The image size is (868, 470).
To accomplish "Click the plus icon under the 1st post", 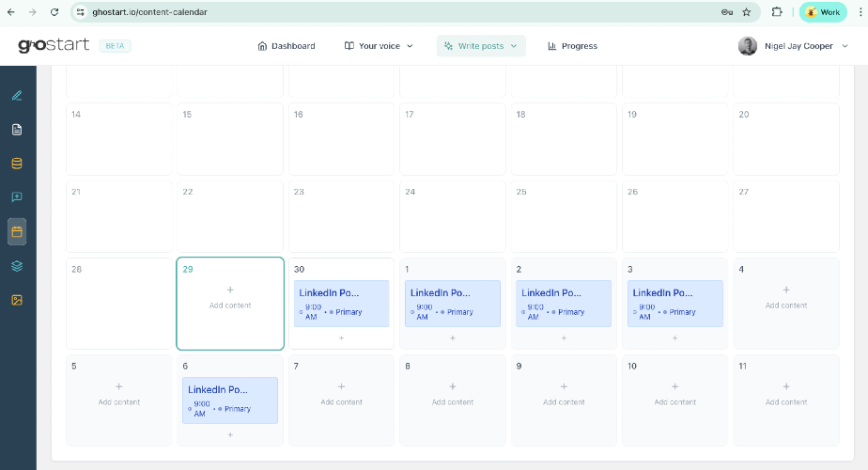I will point(453,338).
